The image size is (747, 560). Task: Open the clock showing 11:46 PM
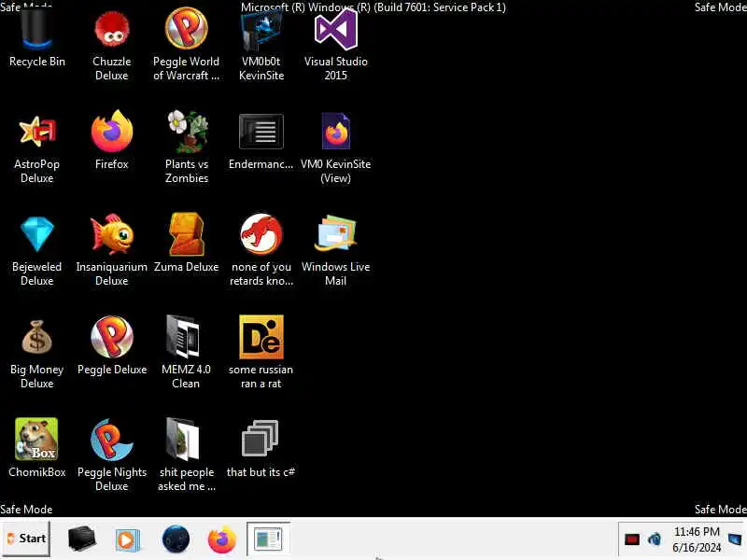697,539
